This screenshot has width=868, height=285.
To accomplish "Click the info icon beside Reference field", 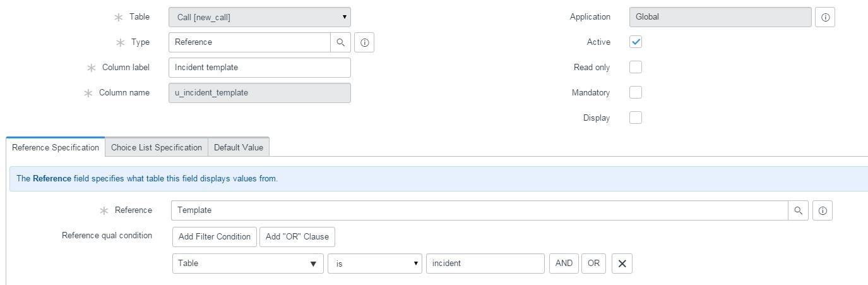I will [x=823, y=210].
